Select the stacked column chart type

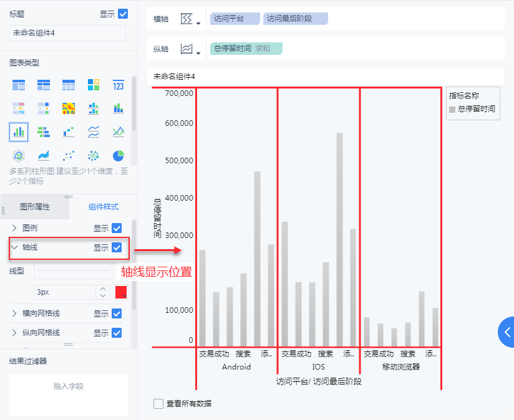click(x=119, y=108)
